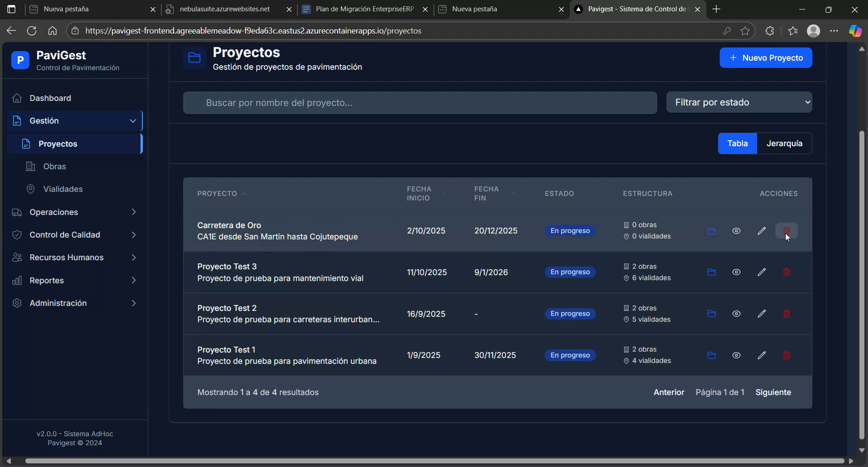Open the Obras section in the sidebar
Screen dimensions: 868x467
click(55, 166)
